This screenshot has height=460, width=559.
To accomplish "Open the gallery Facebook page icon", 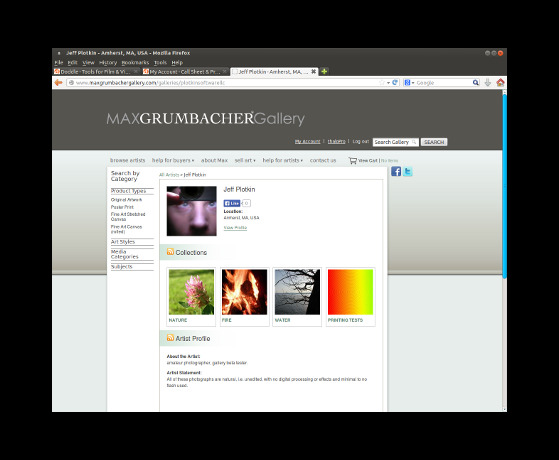I will click(396, 172).
